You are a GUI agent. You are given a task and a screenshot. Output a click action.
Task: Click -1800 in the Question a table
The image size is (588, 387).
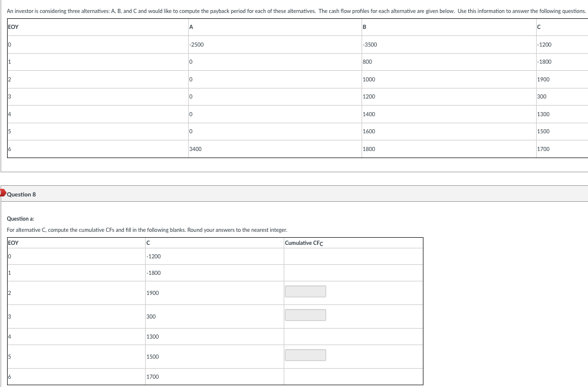point(154,273)
